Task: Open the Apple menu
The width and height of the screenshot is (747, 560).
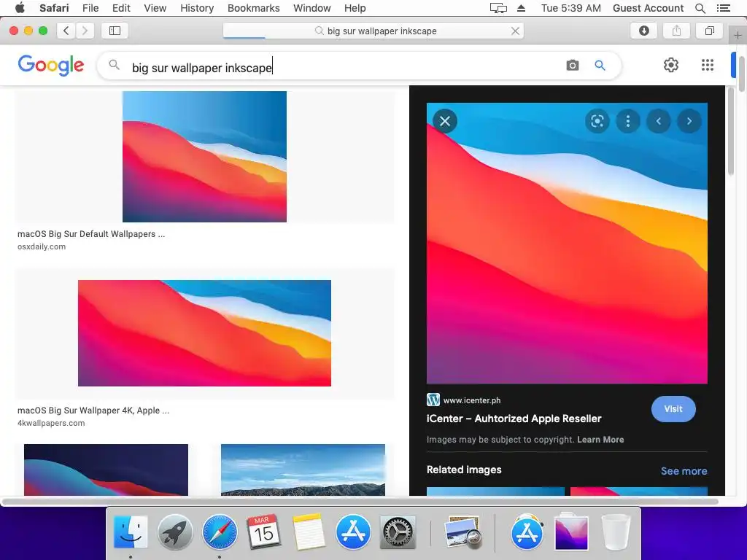Action: [20, 8]
